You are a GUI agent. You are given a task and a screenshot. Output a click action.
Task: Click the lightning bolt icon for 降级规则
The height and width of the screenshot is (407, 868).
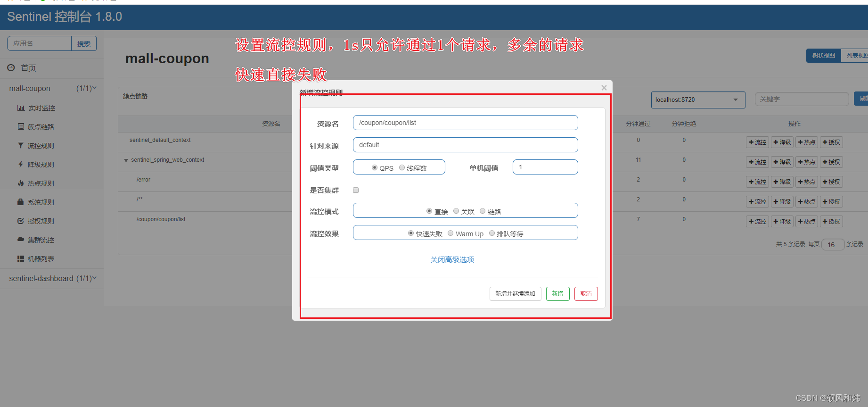click(x=21, y=164)
